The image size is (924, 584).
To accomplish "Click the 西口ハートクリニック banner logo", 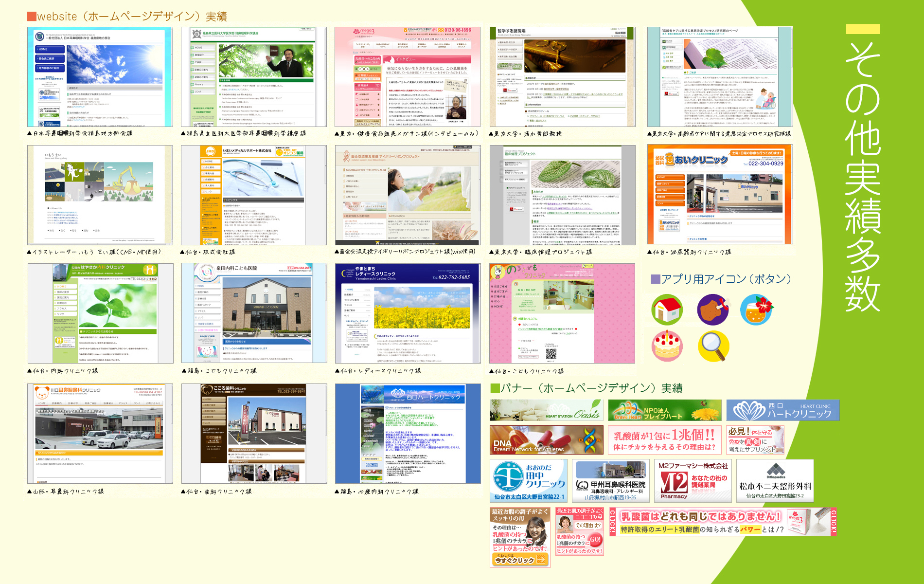I will (x=782, y=410).
